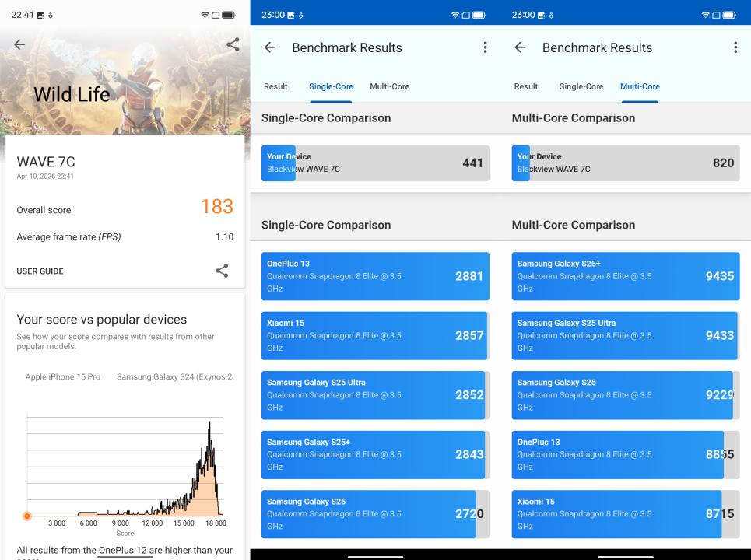Select active Single-Core tab in middle screen
This screenshot has width=751, height=560.
[331, 86]
